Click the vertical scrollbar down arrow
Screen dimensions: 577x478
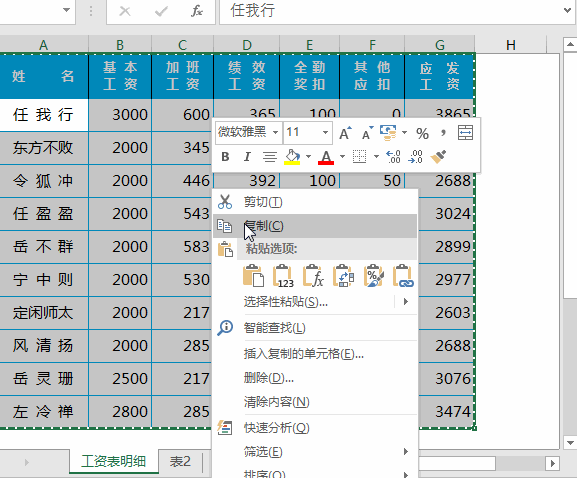coord(570,442)
